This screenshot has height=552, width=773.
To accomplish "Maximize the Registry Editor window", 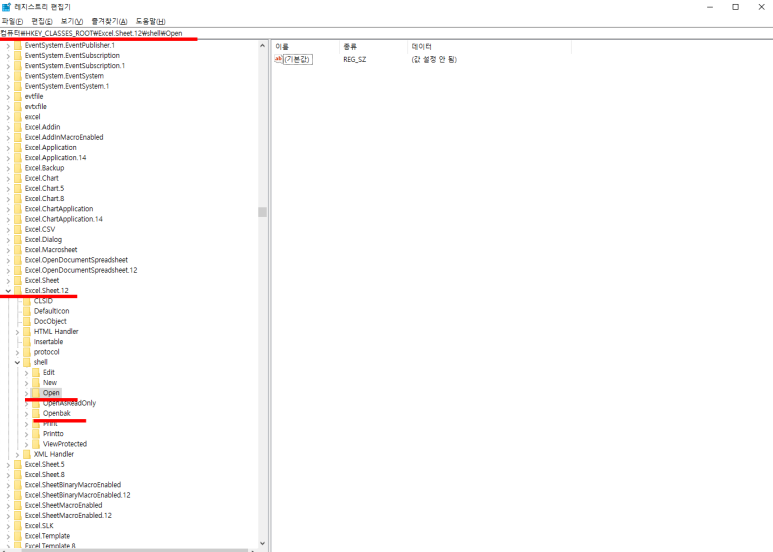I will tap(736, 7).
